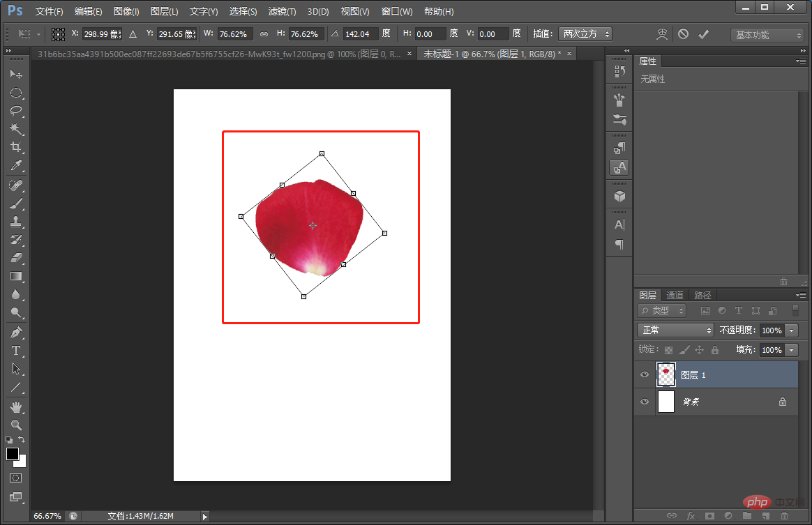Switch to the 通道 tab
Viewport: 812px width, 525px height.
pos(675,295)
